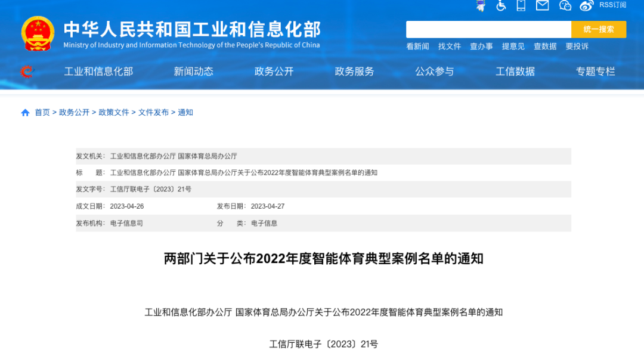Image resolution: width=644 pixels, height=350 pixels.
Task: Open 查办事 quick link
Action: [481, 47]
